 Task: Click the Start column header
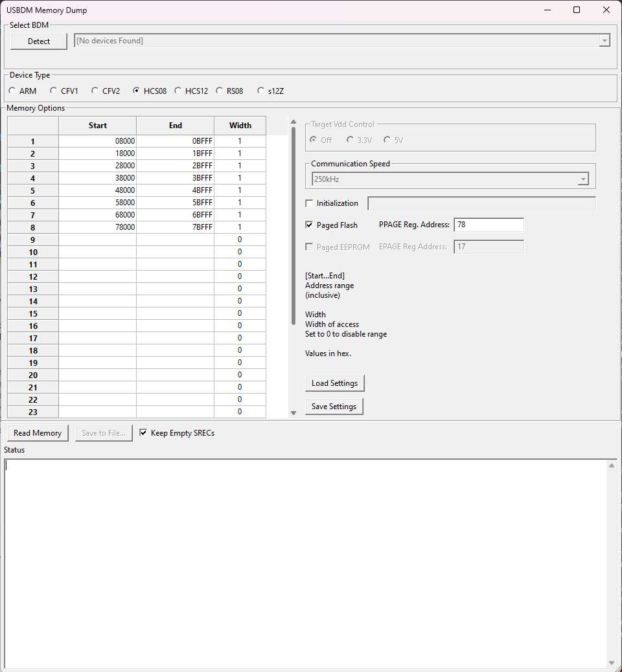pos(97,126)
